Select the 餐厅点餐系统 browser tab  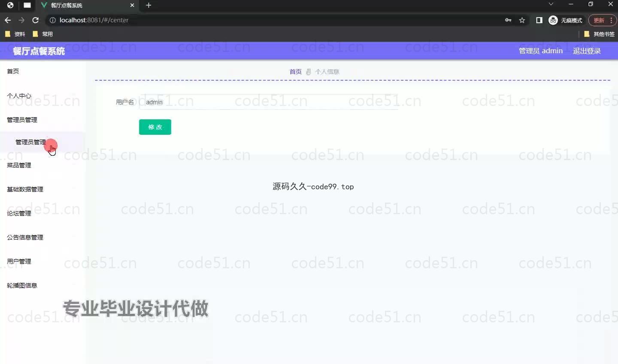[x=87, y=6]
